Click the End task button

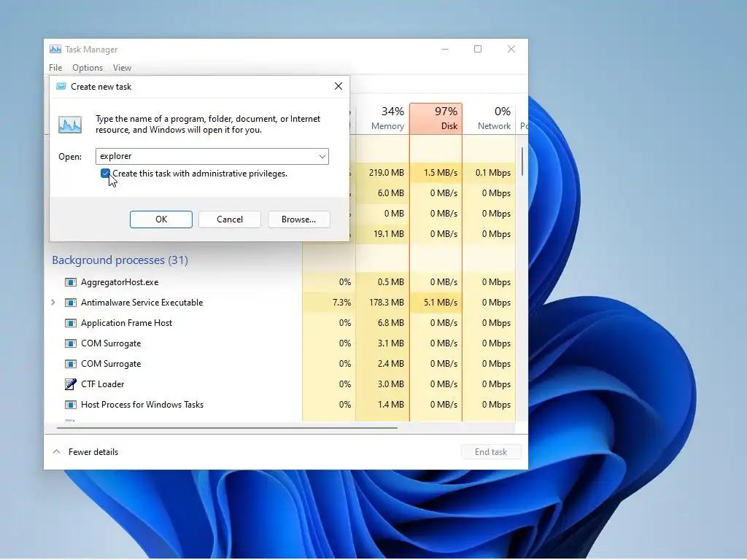(491, 452)
